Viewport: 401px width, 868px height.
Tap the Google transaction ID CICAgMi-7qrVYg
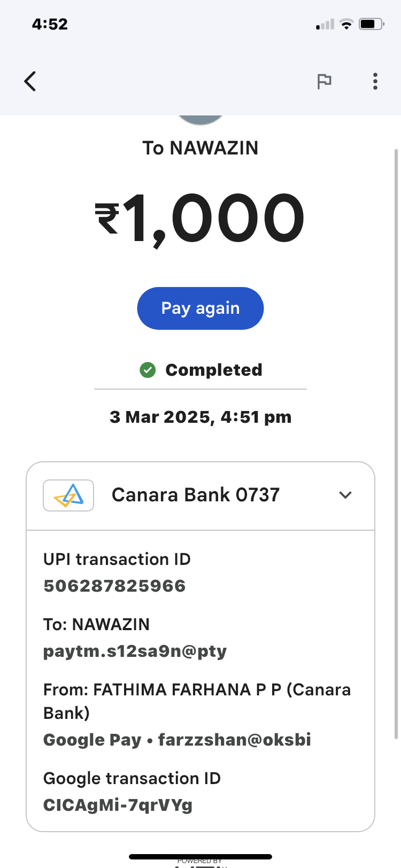click(118, 805)
